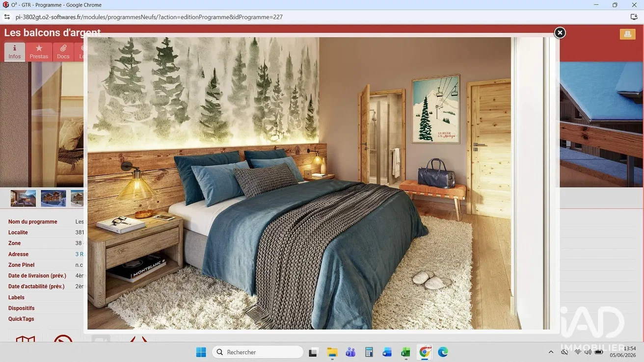Open the map icon below QuickTags
Viewport: 644px width, 362px height.
click(x=26, y=338)
